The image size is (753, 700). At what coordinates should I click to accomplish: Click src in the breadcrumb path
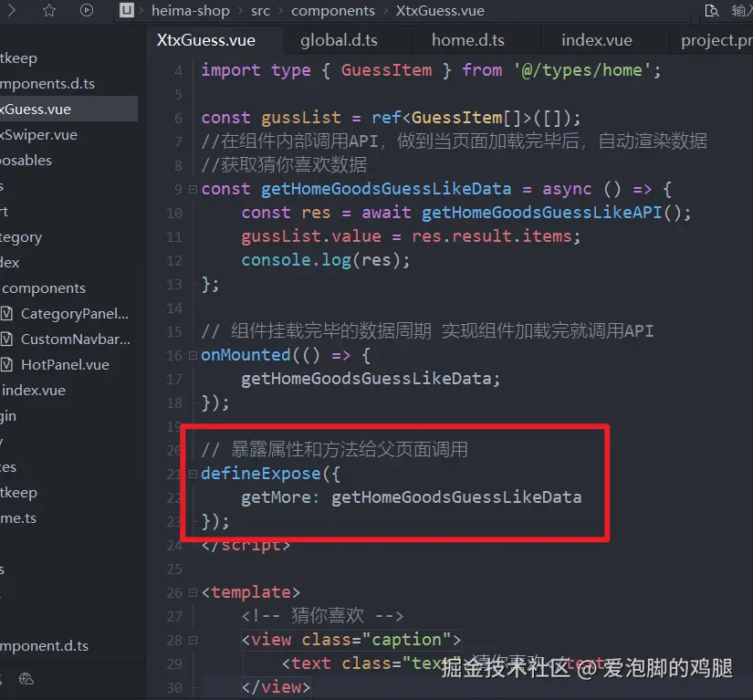tap(260, 11)
